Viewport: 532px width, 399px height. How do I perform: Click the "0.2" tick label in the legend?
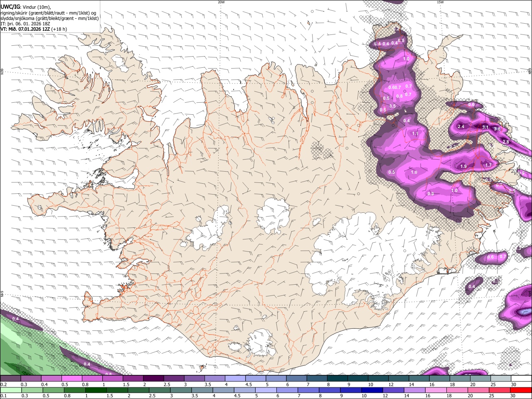(x=3, y=384)
